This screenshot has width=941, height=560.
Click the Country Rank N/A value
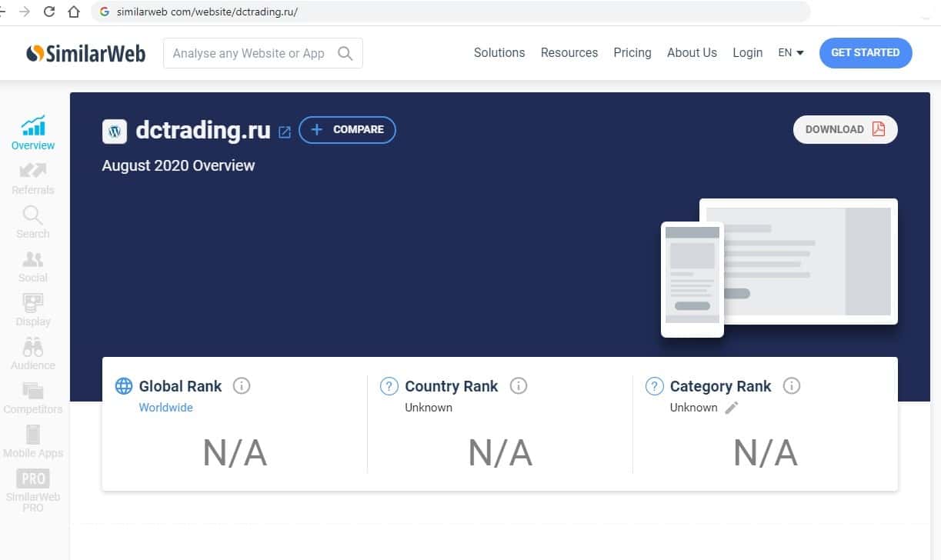(x=500, y=453)
